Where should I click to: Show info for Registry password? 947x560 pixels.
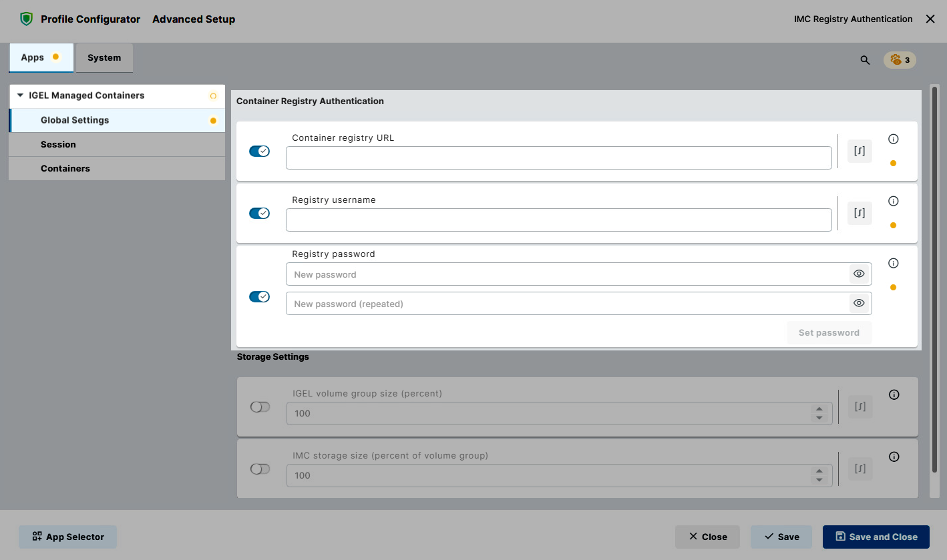pyautogui.click(x=894, y=263)
